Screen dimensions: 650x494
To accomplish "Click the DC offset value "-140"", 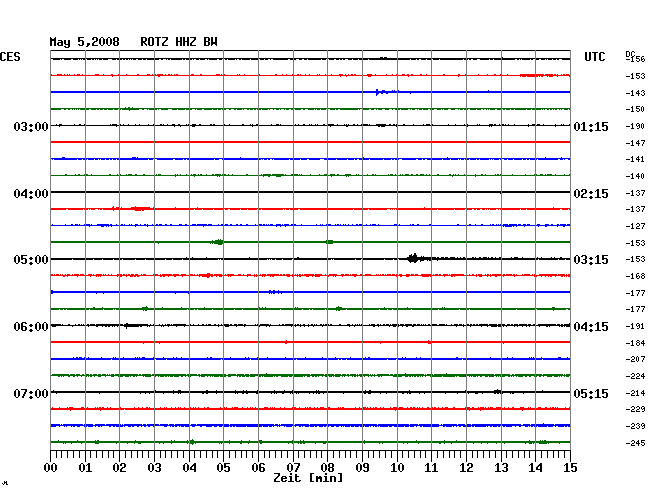I will [x=635, y=177].
